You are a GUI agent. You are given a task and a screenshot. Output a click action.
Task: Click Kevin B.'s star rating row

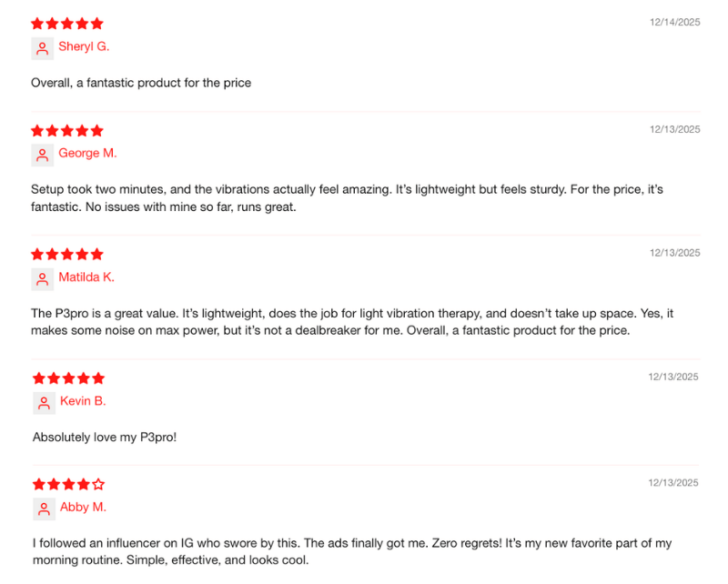(x=69, y=378)
